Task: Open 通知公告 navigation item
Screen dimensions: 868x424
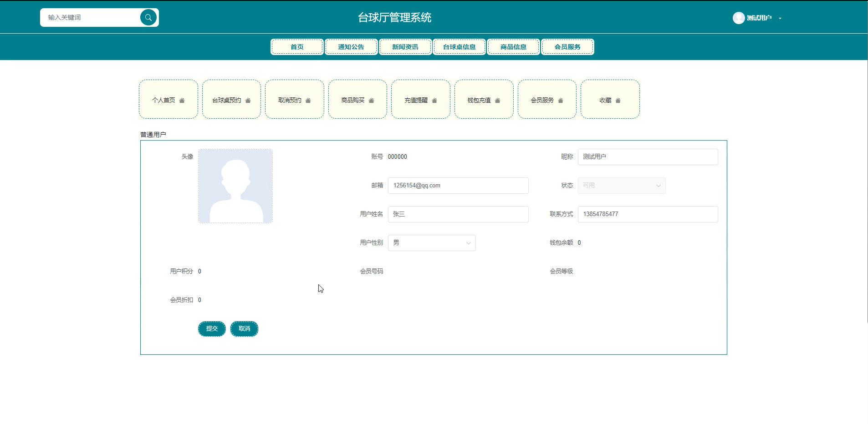Action: tap(351, 47)
